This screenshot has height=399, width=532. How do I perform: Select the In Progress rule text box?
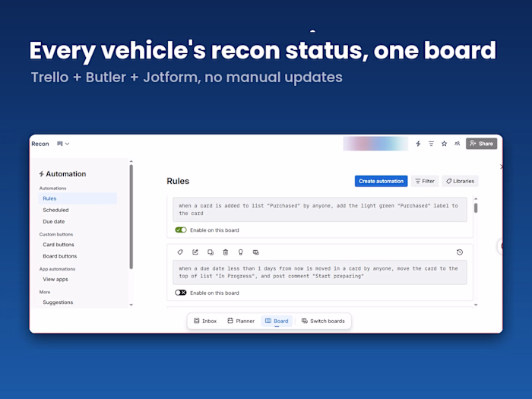(320, 272)
